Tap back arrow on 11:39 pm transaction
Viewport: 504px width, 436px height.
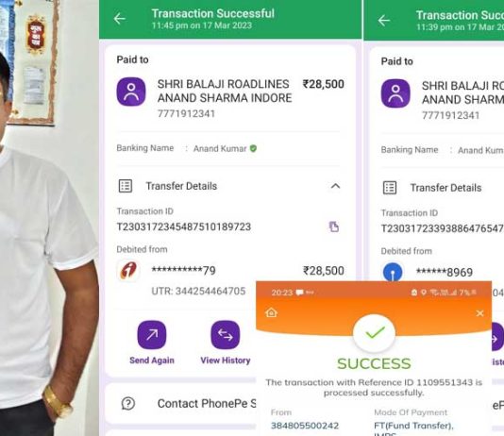click(x=384, y=21)
